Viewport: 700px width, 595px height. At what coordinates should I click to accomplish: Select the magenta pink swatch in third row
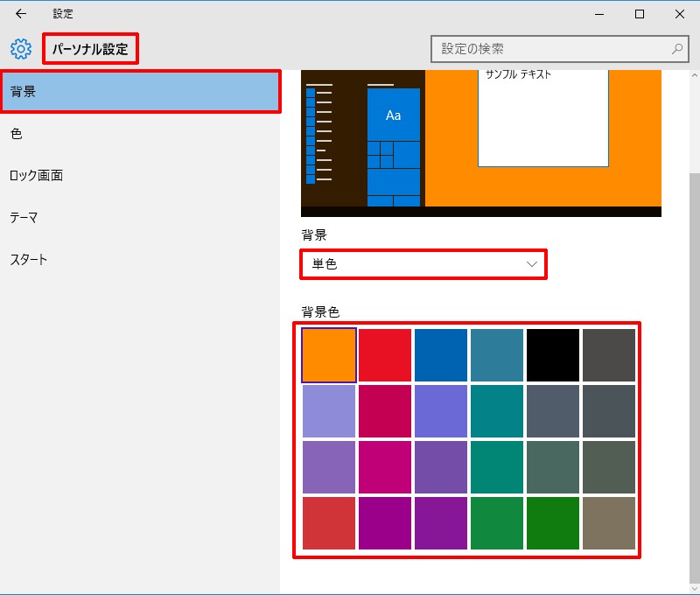coord(385,467)
